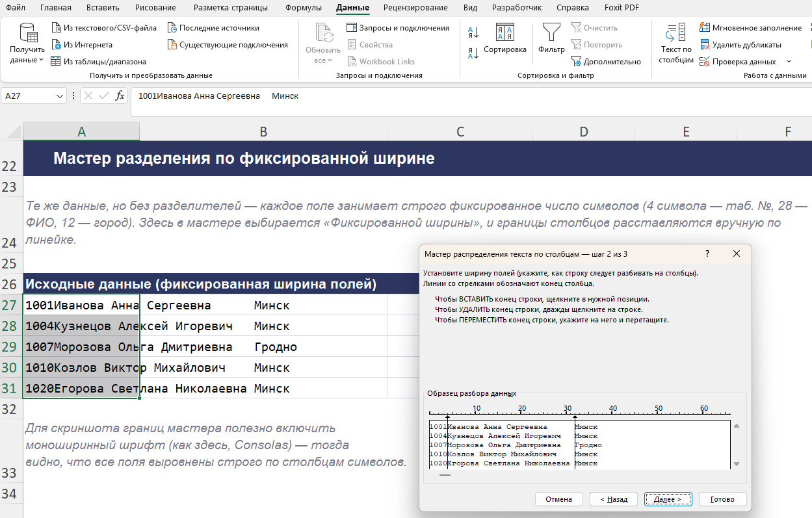812x518 pixels.
Task: Switch to the Главная tab
Action: point(56,8)
